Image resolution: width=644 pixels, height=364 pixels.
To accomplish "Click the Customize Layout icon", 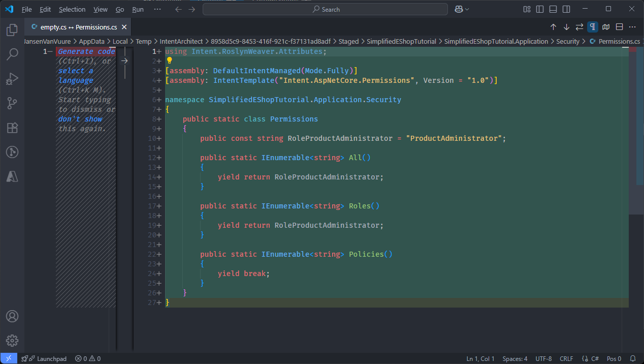I will 527,9.
